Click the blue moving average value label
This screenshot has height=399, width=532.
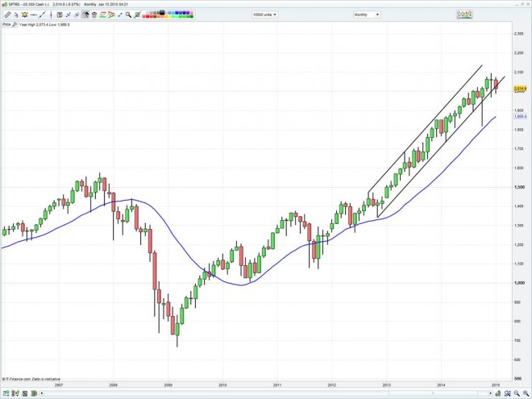pos(520,116)
